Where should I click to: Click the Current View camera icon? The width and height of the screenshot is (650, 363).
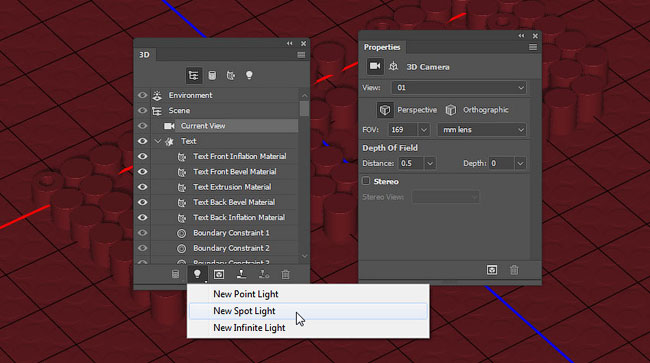pyautogui.click(x=169, y=126)
